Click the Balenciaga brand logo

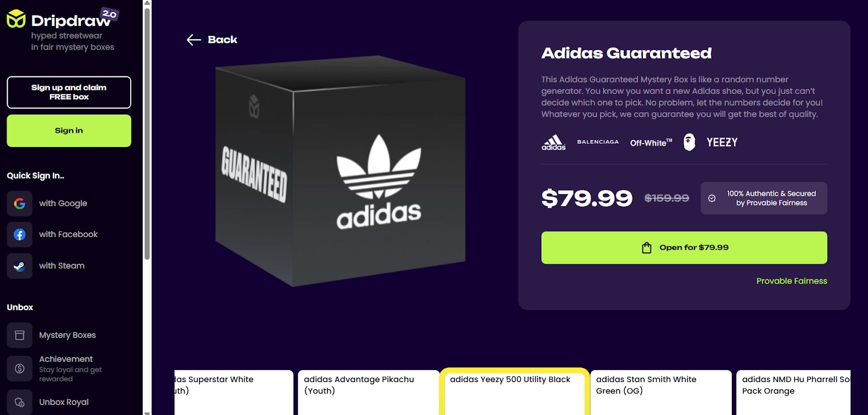click(x=598, y=142)
